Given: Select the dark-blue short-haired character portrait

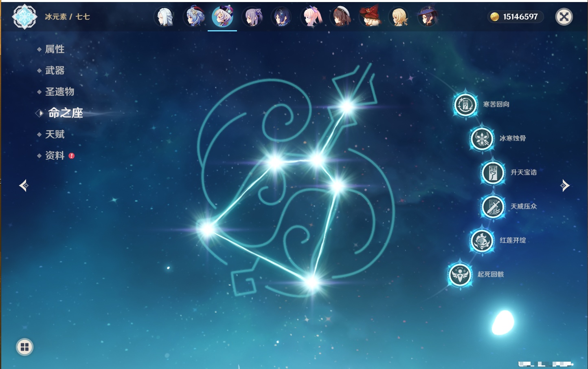Looking at the screenshot, I should coord(282,17).
